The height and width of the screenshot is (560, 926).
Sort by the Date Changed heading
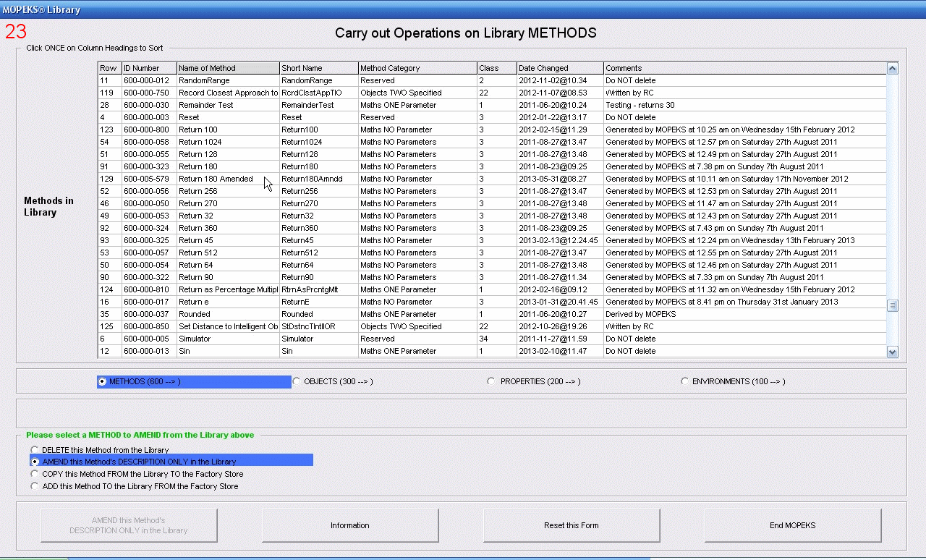pos(560,68)
